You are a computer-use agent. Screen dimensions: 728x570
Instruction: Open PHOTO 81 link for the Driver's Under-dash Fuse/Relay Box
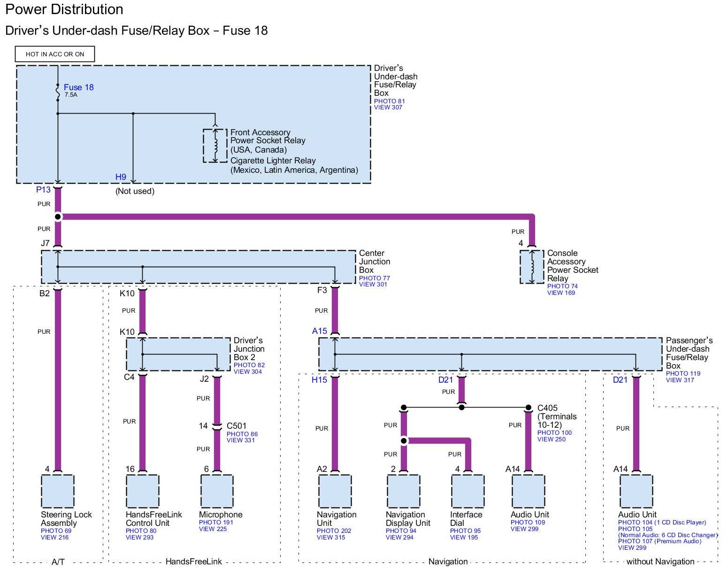point(389,101)
